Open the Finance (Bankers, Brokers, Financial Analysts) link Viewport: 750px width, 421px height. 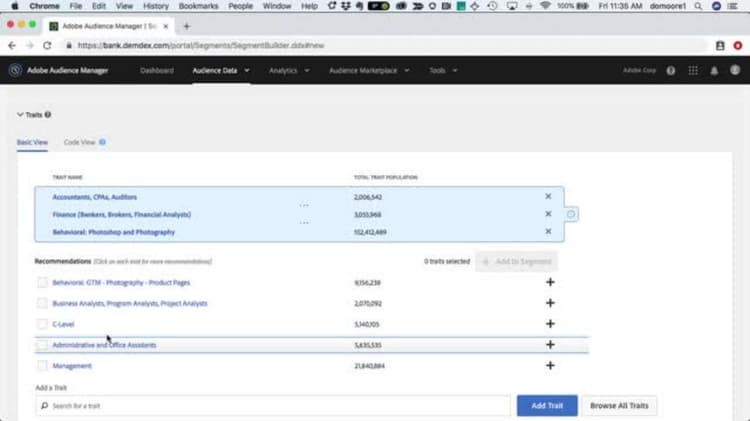(121, 214)
